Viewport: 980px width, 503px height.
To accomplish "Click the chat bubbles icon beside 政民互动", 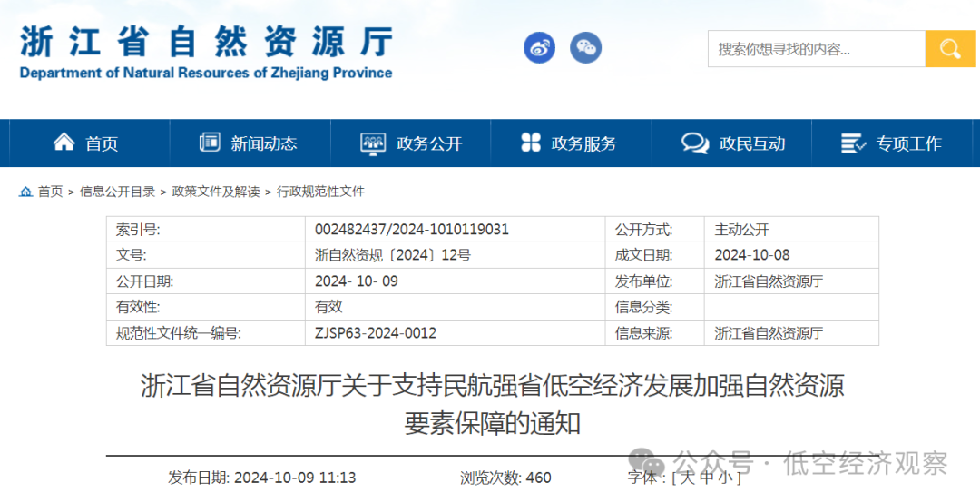I will coord(695,143).
